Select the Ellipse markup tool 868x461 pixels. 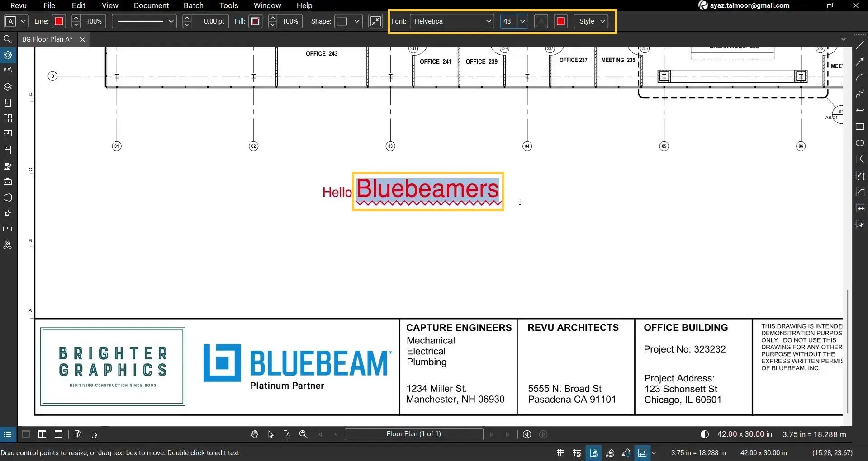860,143
